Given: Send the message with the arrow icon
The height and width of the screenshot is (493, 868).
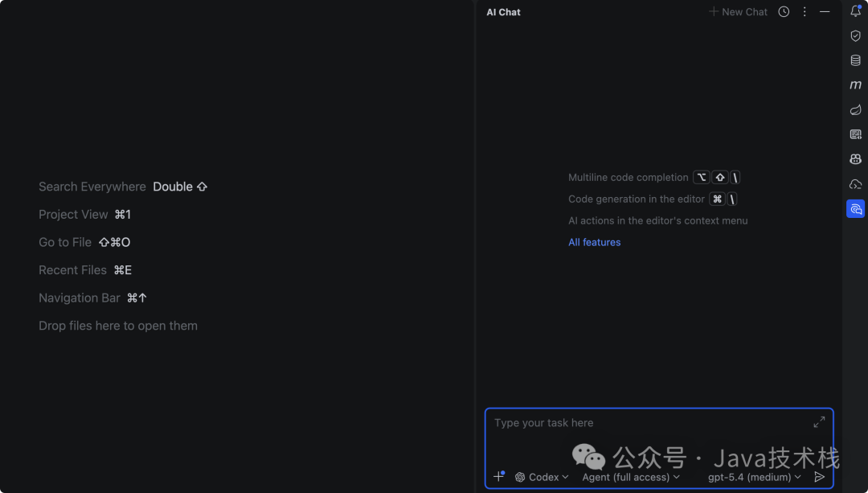Looking at the screenshot, I should 820,476.
